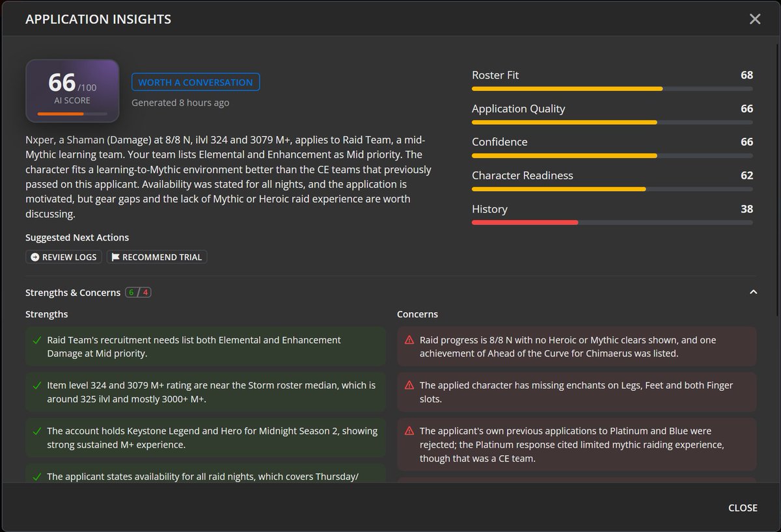Click the warning icon beside previous applications concern
This screenshot has height=532, width=781.
coord(409,431)
